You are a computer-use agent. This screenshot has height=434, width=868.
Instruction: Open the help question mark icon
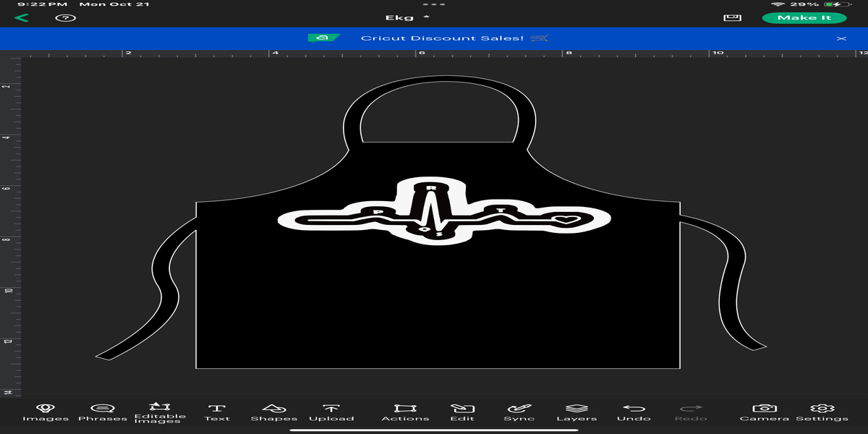65,17
